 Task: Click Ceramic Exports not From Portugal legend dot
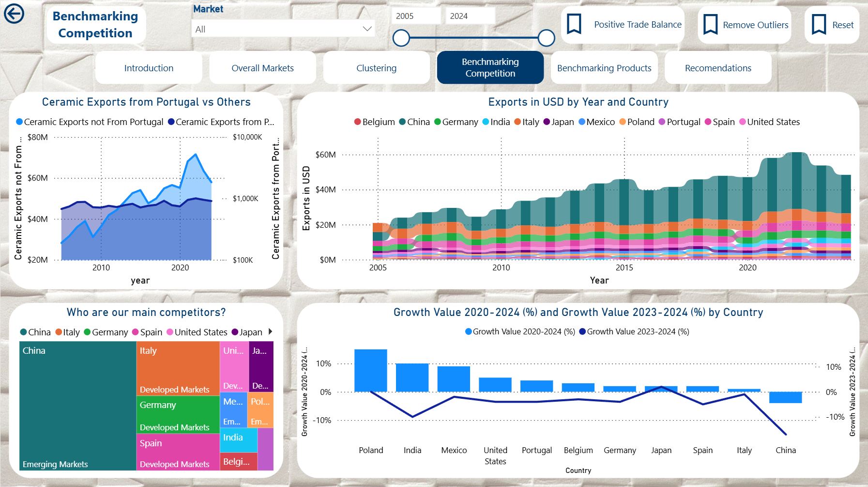tap(19, 122)
